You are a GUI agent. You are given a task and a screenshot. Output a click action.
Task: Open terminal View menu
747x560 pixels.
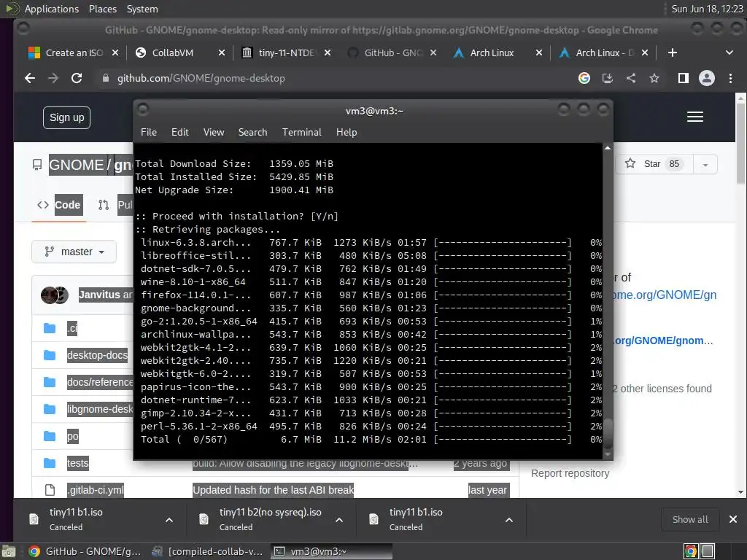point(214,133)
